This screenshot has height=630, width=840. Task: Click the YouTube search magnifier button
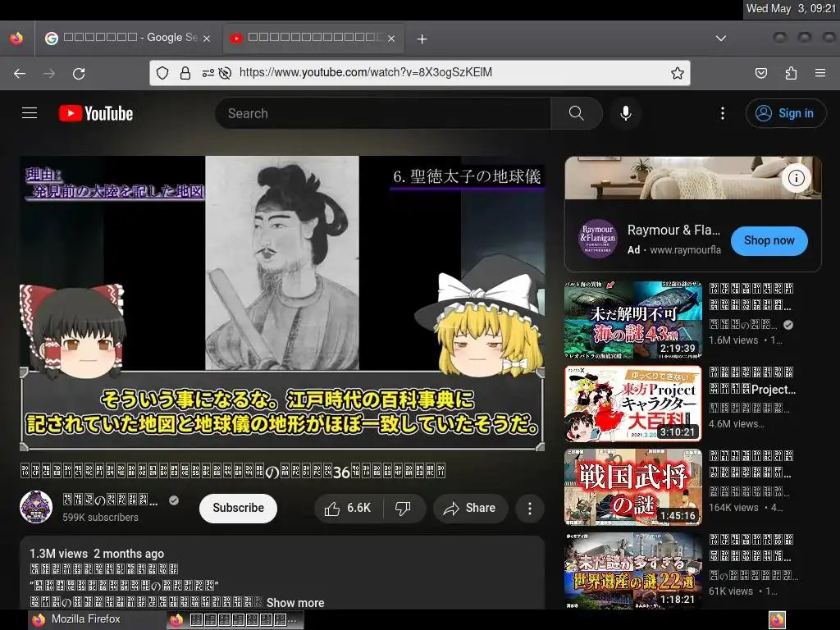577,113
